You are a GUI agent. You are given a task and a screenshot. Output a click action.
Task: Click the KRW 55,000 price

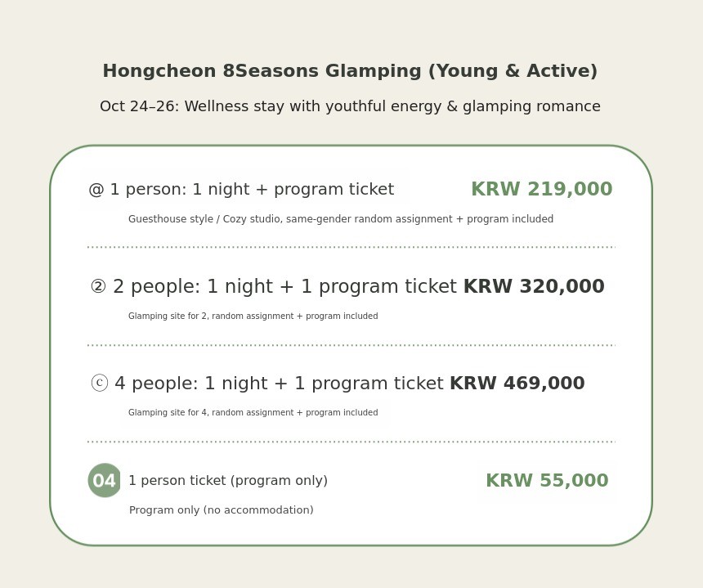(547, 481)
